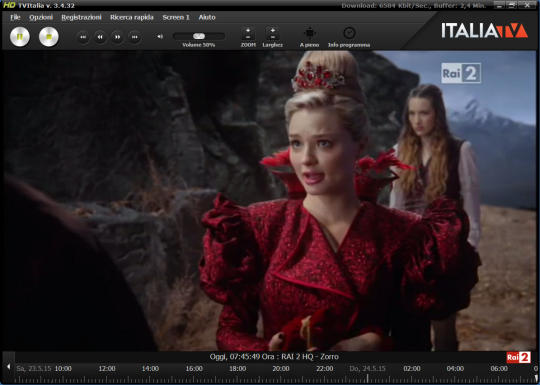Image resolution: width=540 pixels, height=385 pixels.
Task: Minimize the TVItalia window
Action: (499, 5)
